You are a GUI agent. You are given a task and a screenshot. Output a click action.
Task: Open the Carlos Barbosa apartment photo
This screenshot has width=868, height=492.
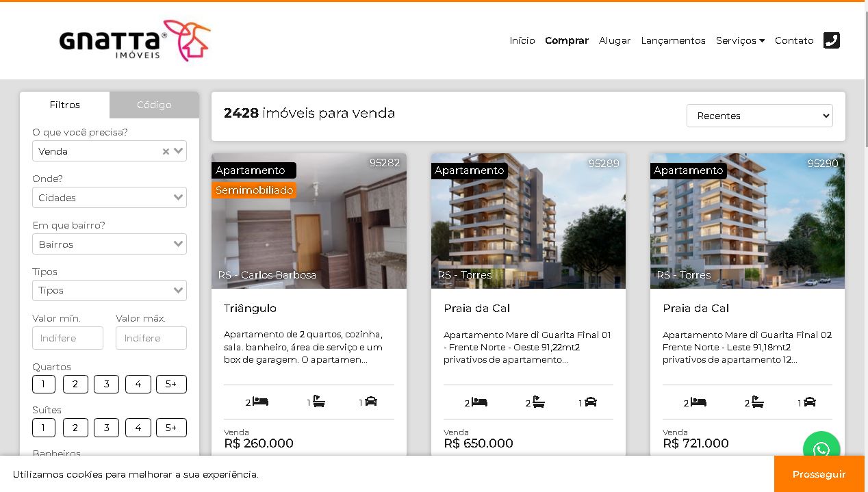tap(309, 221)
